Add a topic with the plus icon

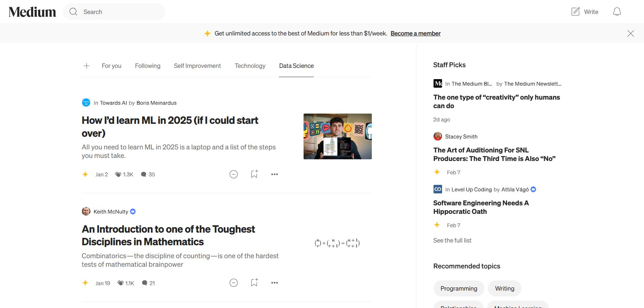(87, 66)
